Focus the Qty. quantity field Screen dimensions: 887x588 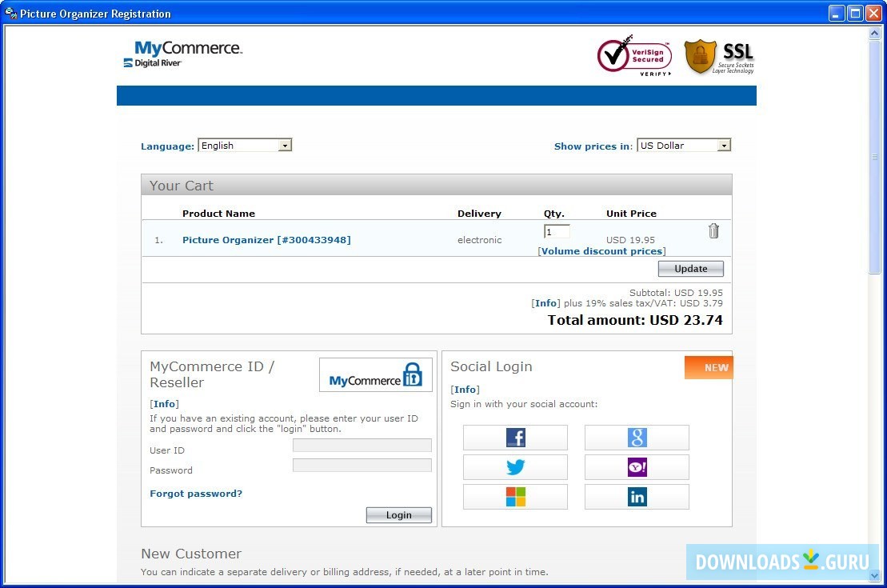[557, 231]
